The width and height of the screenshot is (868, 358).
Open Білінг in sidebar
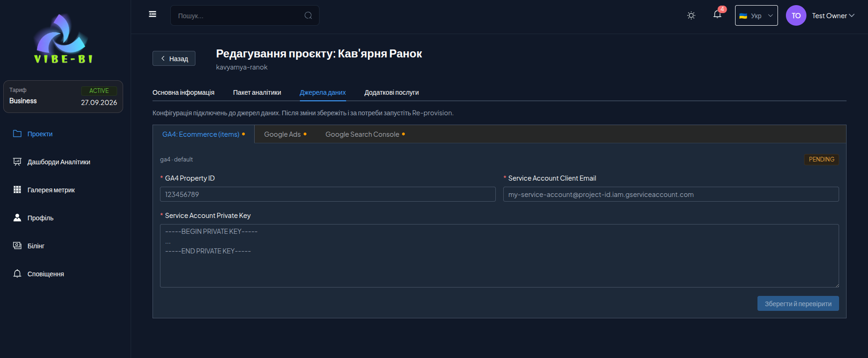point(36,246)
